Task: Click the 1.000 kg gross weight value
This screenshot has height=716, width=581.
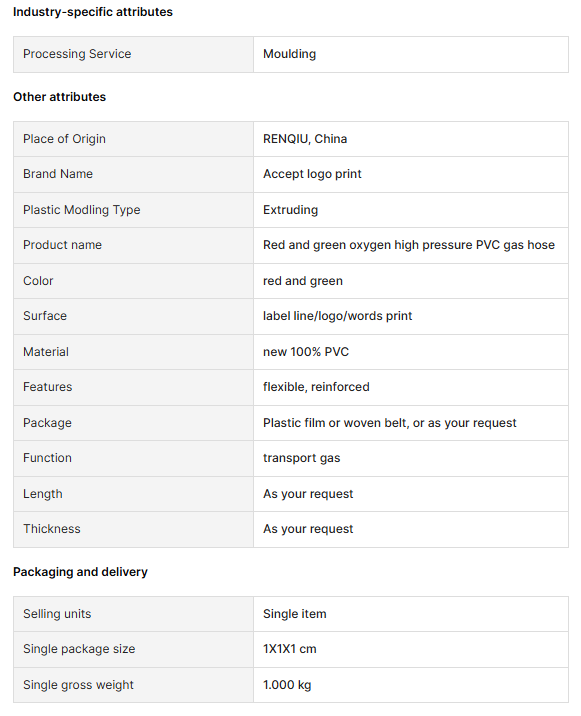Action: point(287,685)
